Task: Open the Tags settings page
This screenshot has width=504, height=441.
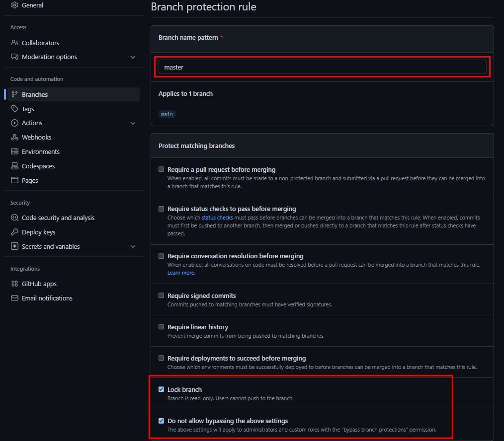Action: coord(28,109)
